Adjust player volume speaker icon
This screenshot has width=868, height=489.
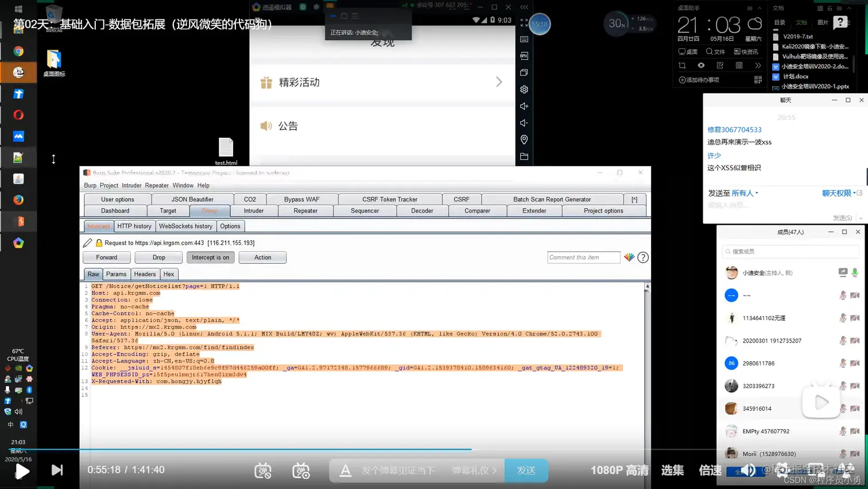click(747, 471)
